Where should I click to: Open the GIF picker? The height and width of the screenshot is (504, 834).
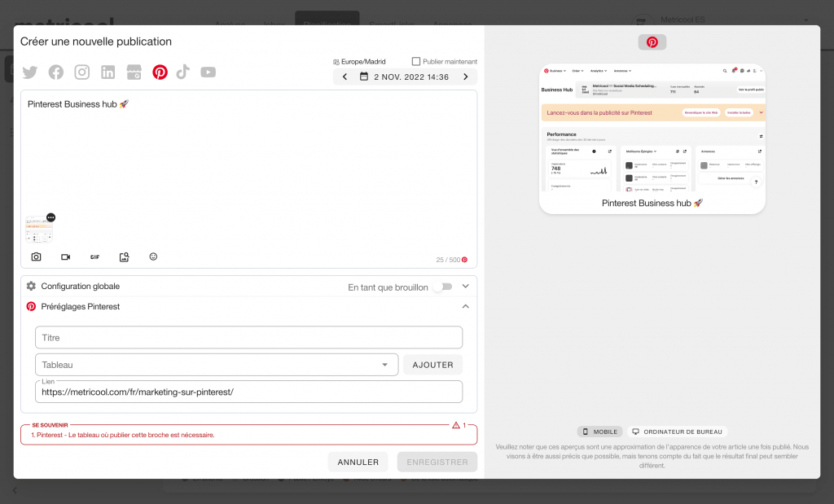(x=94, y=256)
